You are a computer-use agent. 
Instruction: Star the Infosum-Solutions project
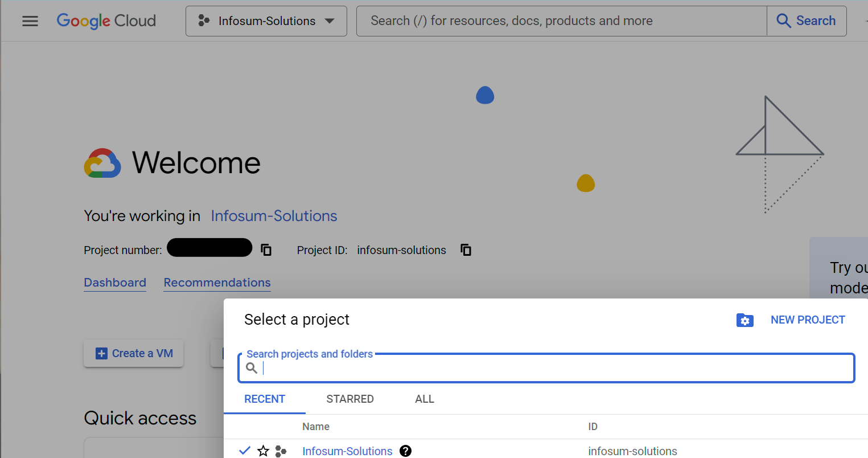(262, 450)
